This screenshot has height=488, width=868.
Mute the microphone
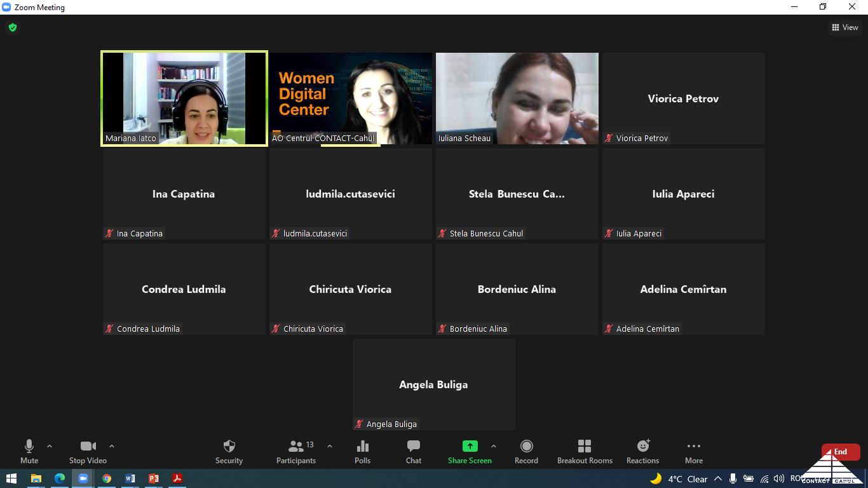29,452
